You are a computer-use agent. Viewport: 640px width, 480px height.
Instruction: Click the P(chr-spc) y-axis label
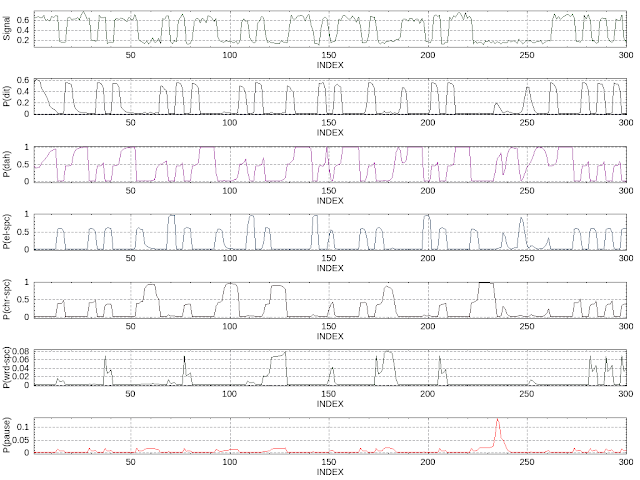pyautogui.click(x=7, y=299)
